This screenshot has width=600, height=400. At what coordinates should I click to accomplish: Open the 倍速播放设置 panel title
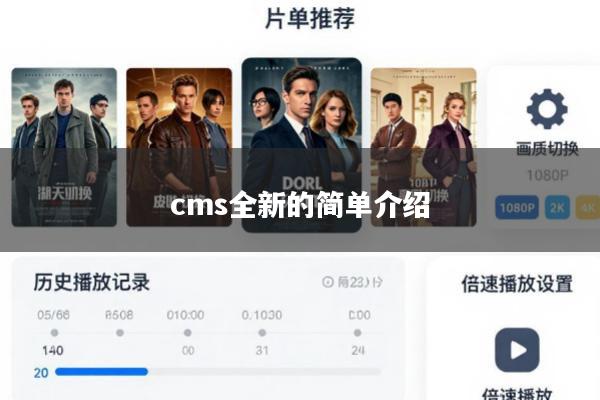(x=517, y=284)
